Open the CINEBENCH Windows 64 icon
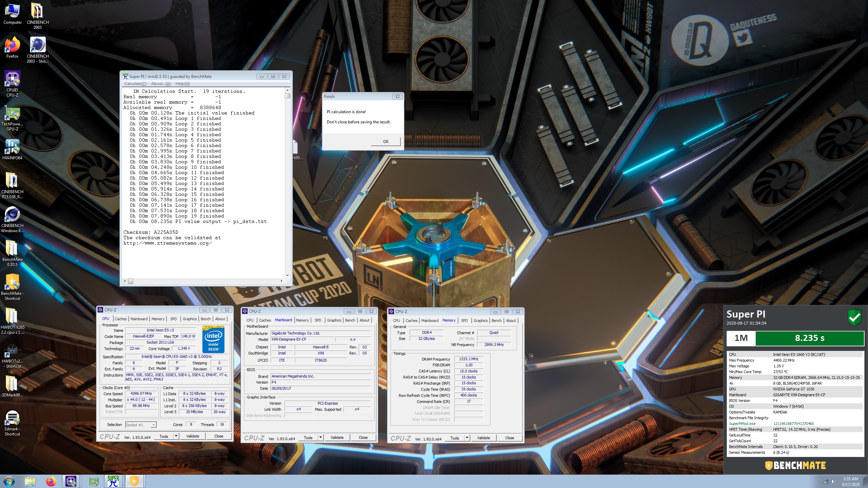 click(x=12, y=219)
